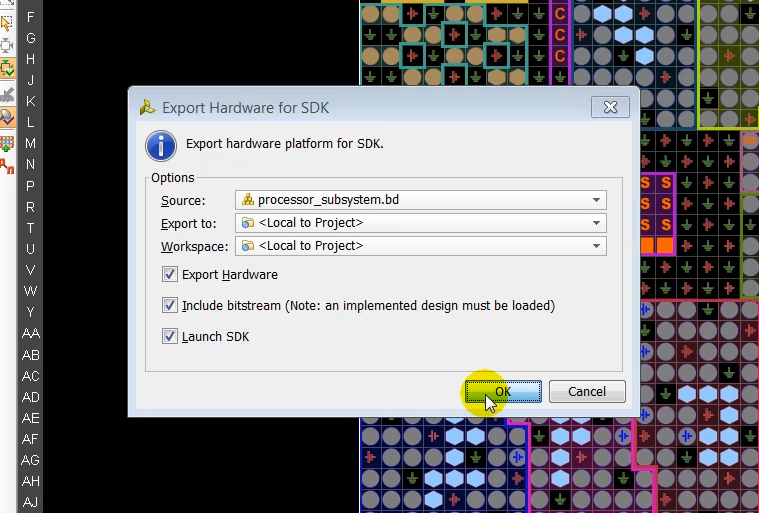Open the Export to location dropdown

421,223
